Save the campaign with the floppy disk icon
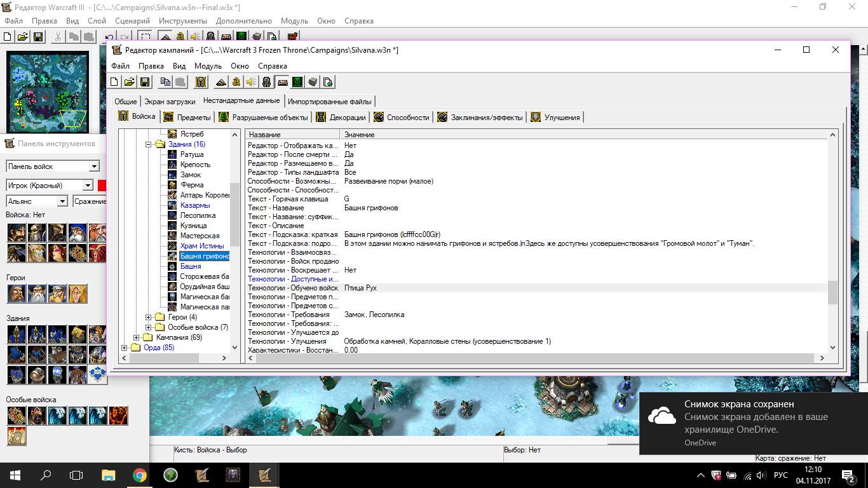Viewport: 868px width, 488px height. coord(145,81)
